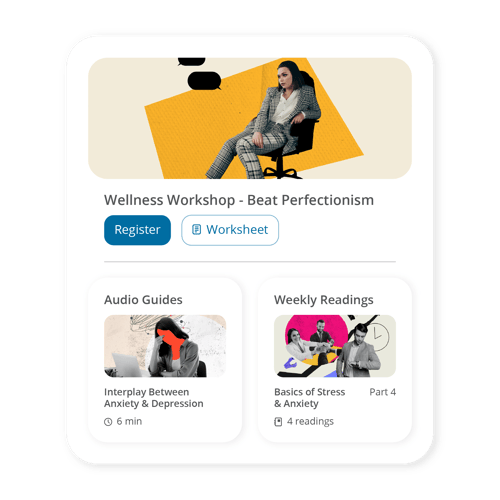Click the Part 4 label
500x500 pixels.
[382, 392]
